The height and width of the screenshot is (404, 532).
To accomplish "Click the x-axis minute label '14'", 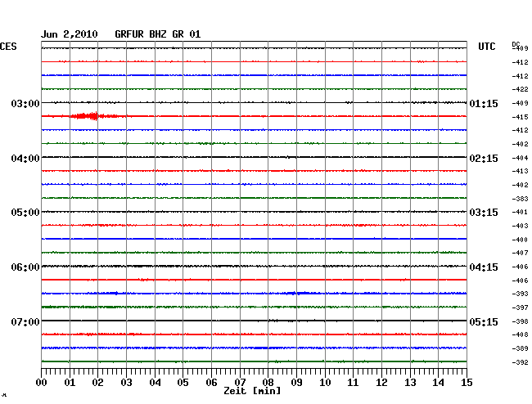I will pyautogui.click(x=438, y=383).
